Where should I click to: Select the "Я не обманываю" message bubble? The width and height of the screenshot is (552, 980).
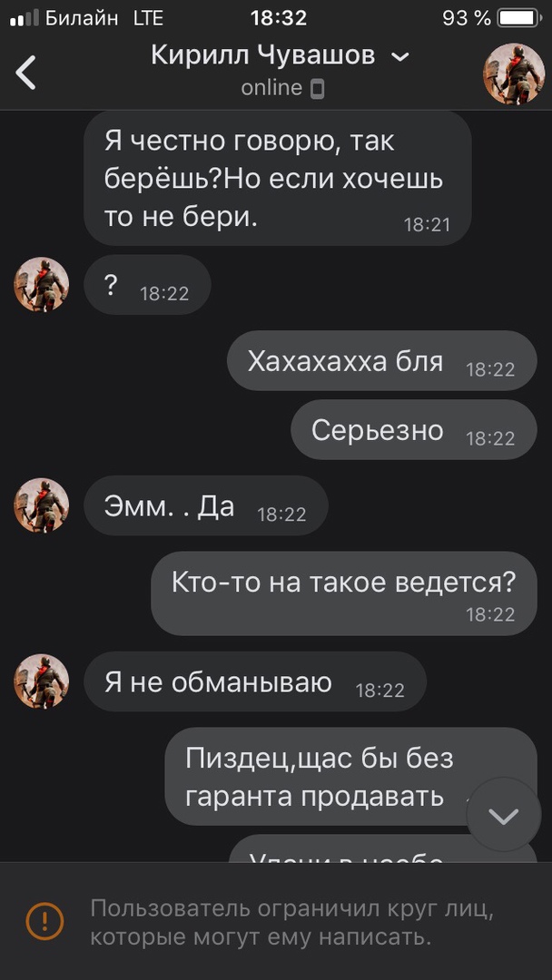click(x=255, y=681)
